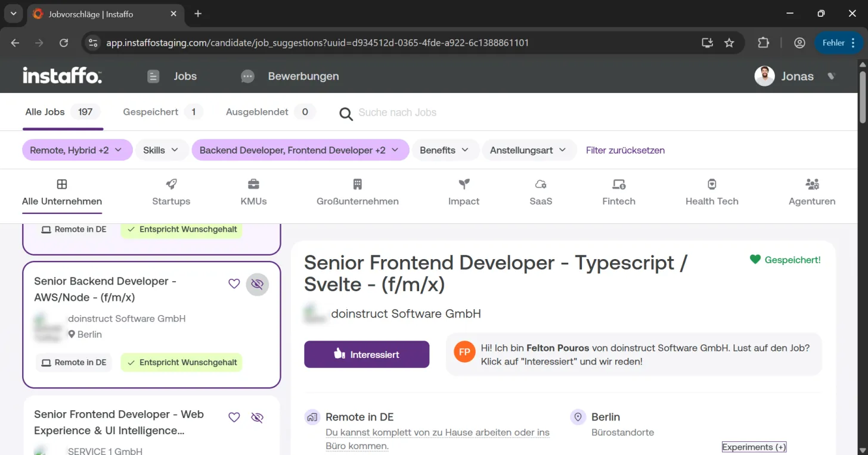The image size is (868, 455).
Task: Click Filter zurücksetzen link
Action: tap(625, 150)
